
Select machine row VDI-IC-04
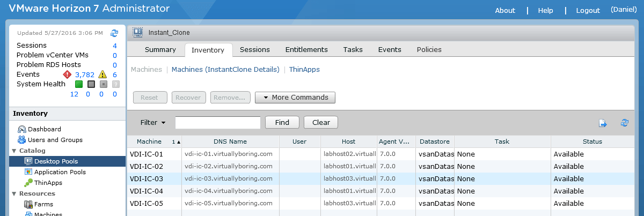(x=380, y=191)
